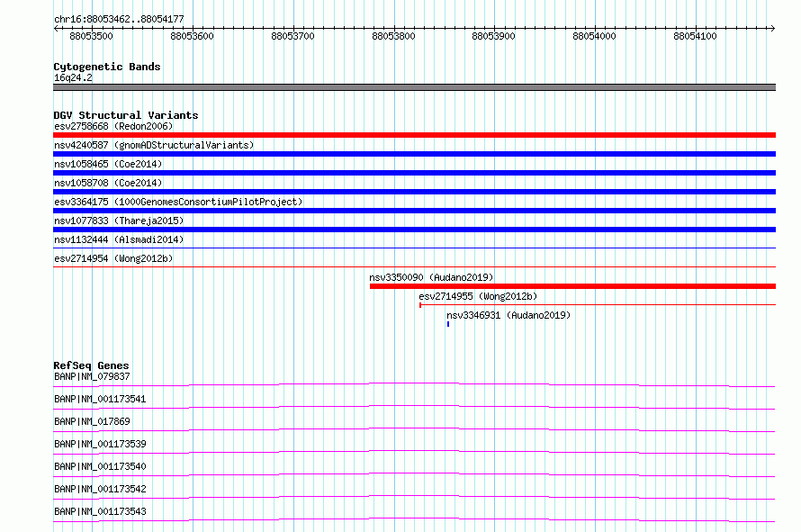801x532 pixels.
Task: Click the esv2758668 (Redon2006) variant label
Action: click(113, 126)
